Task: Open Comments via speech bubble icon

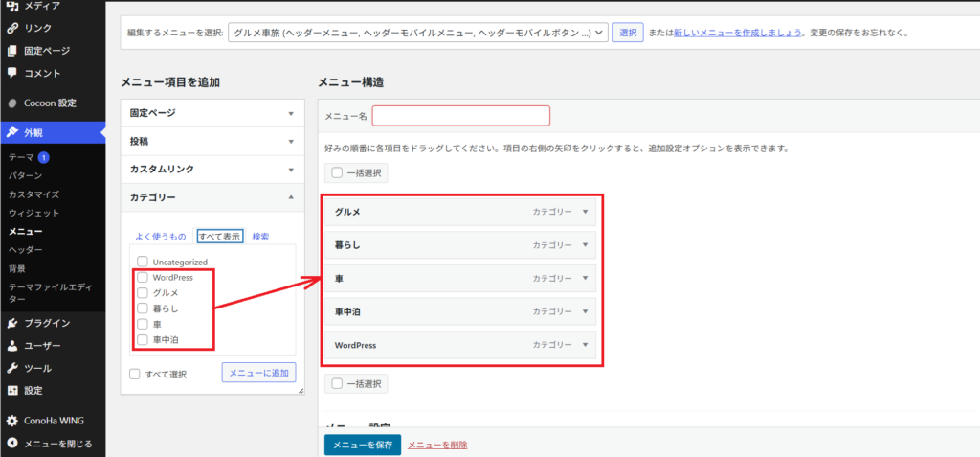Action: 11,73
